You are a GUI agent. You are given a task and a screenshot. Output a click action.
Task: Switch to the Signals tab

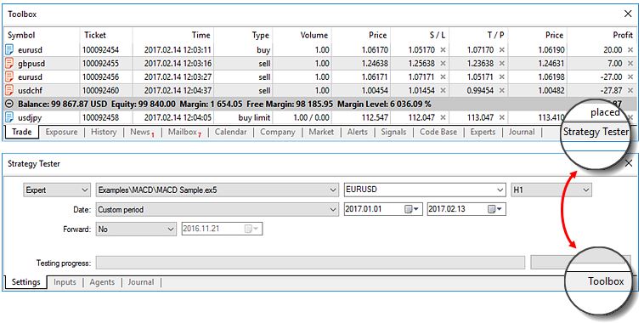coord(393,132)
